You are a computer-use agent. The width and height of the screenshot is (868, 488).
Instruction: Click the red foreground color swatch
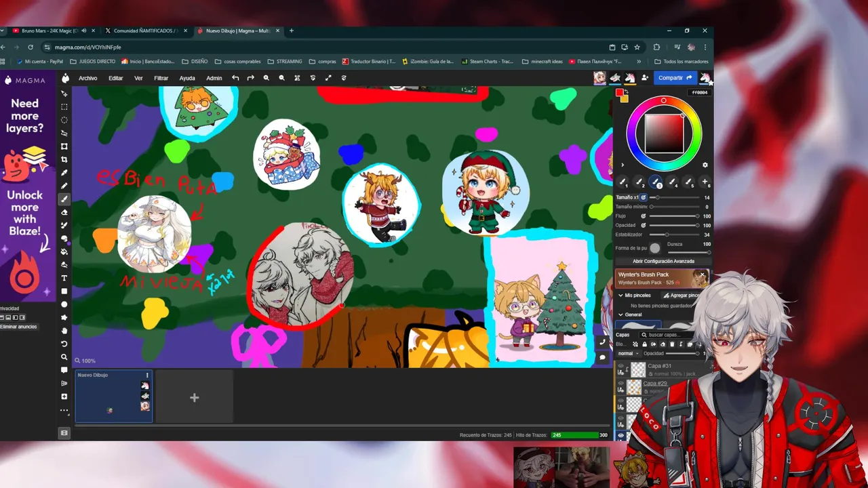619,93
